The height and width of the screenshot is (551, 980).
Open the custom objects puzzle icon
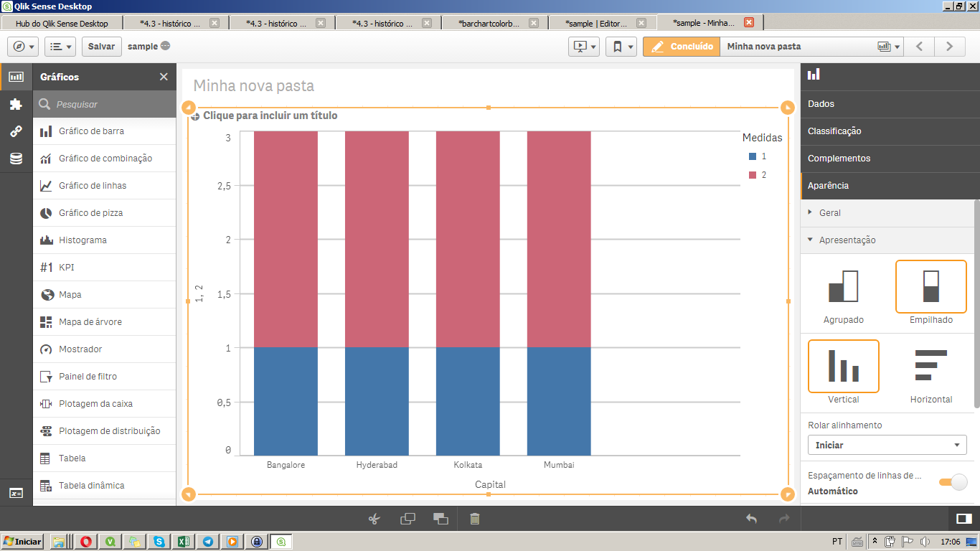tap(16, 104)
